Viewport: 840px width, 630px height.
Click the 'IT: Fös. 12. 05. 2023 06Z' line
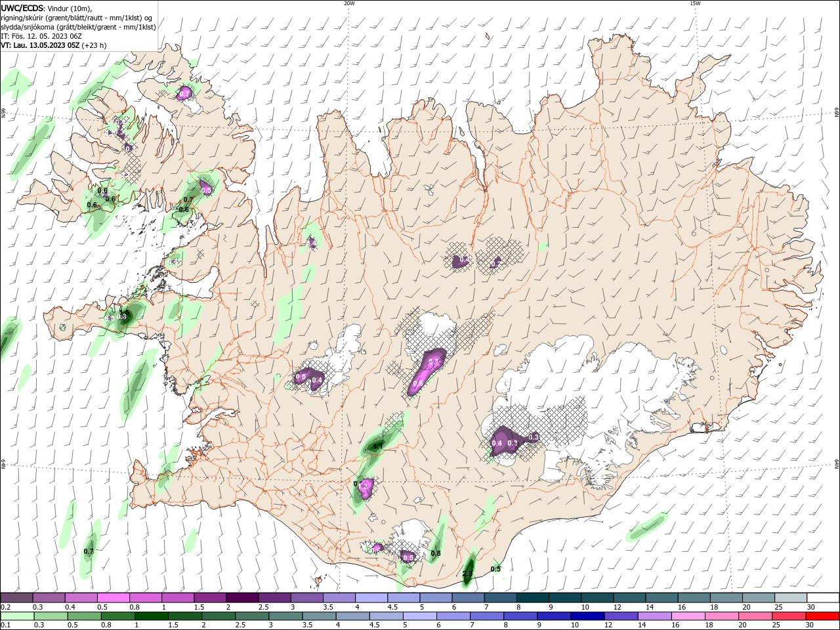[41, 36]
